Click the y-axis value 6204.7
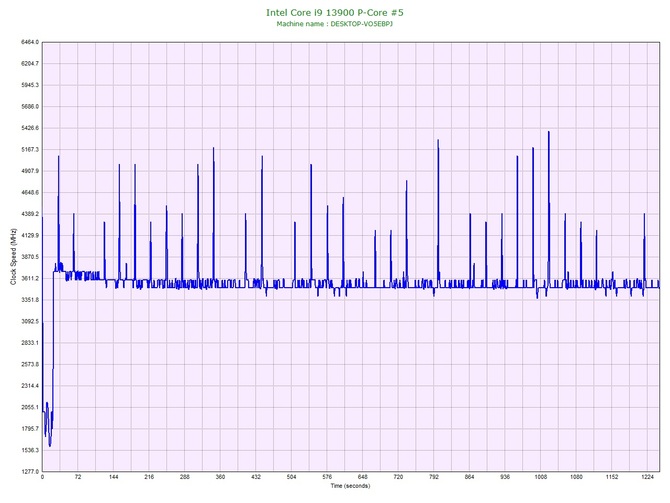670x503 pixels. (30, 64)
